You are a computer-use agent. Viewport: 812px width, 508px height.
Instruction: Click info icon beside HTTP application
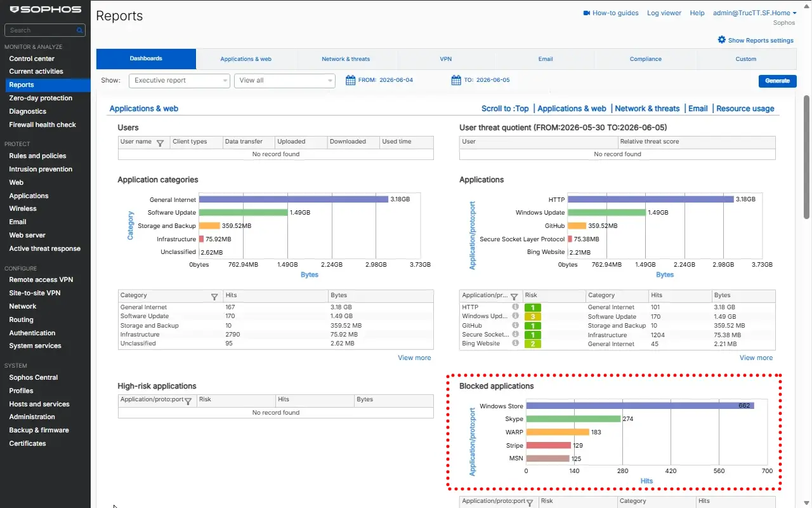point(516,307)
